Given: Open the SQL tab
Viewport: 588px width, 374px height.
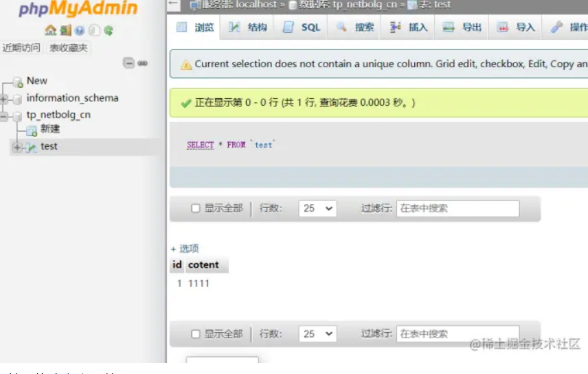Looking at the screenshot, I should tap(302, 27).
